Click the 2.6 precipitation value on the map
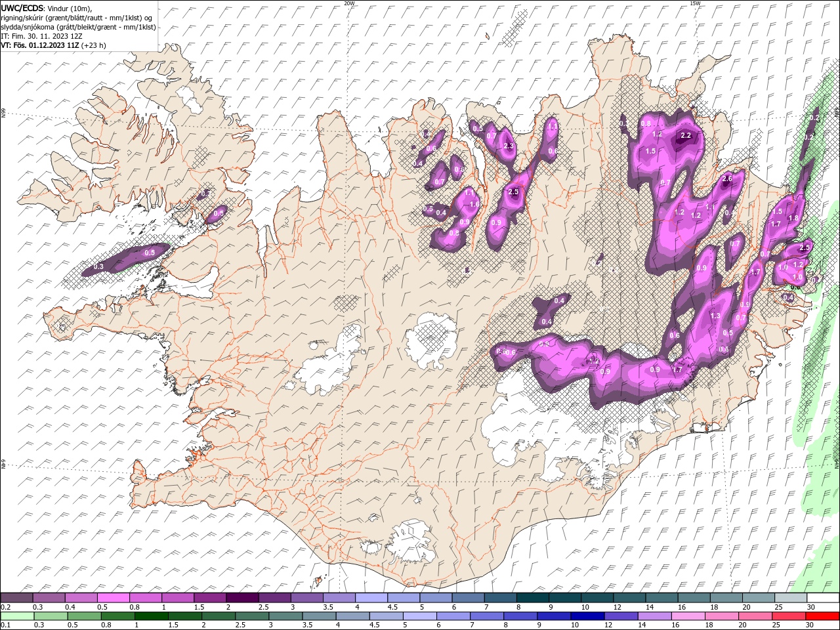 pos(726,179)
